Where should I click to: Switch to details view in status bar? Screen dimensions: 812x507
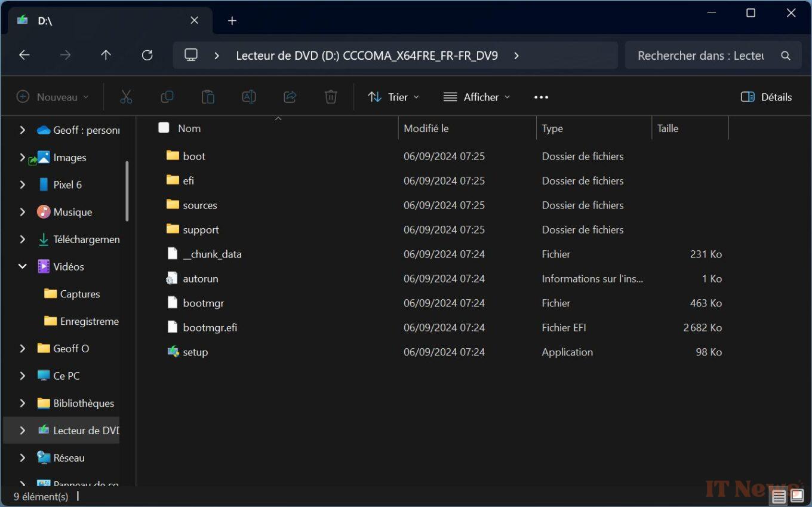pos(779,496)
